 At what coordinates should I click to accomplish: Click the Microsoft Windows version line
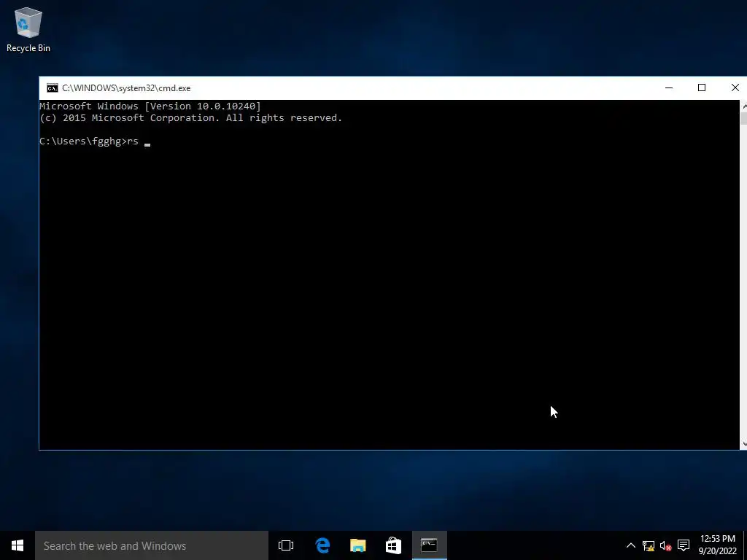coord(150,106)
